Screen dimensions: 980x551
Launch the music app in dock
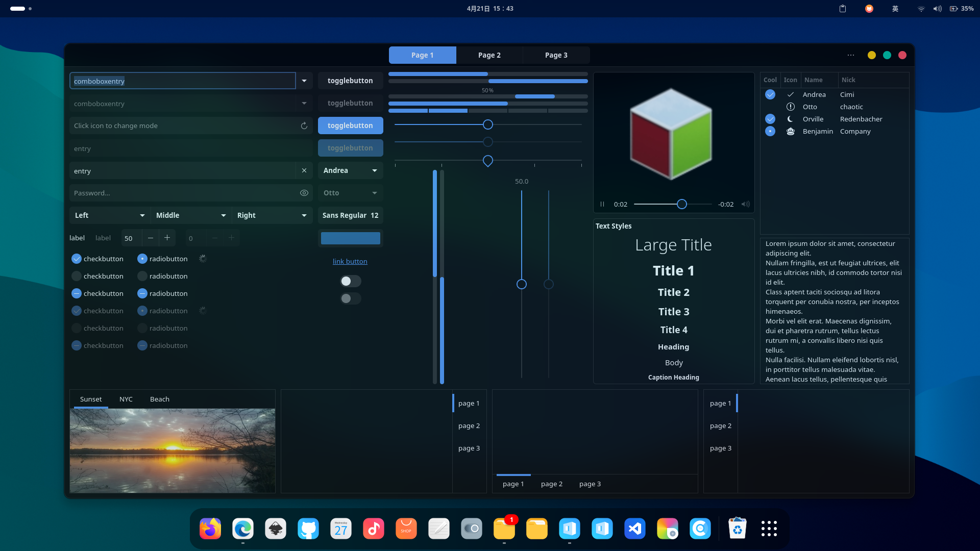374,529
